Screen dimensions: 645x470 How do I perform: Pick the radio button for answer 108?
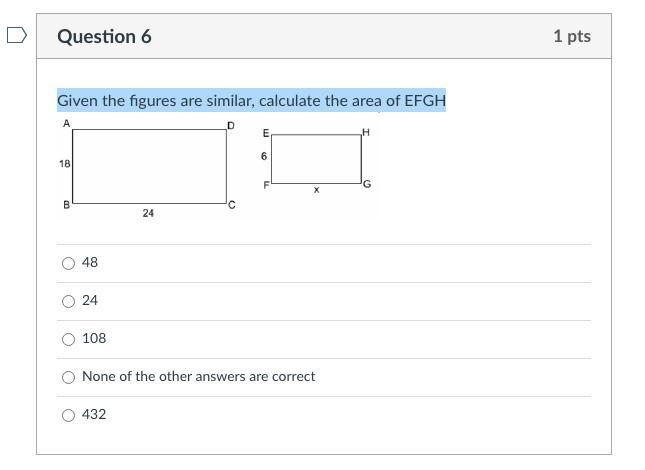(68, 339)
